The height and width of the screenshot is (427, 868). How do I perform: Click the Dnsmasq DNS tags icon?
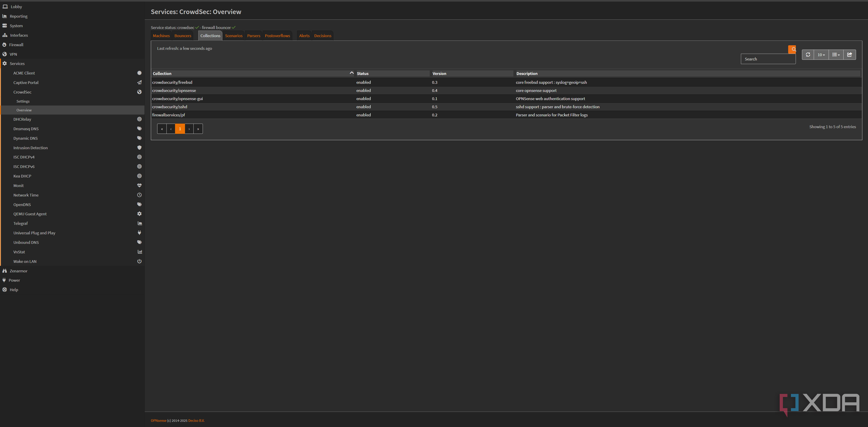pyautogui.click(x=139, y=129)
